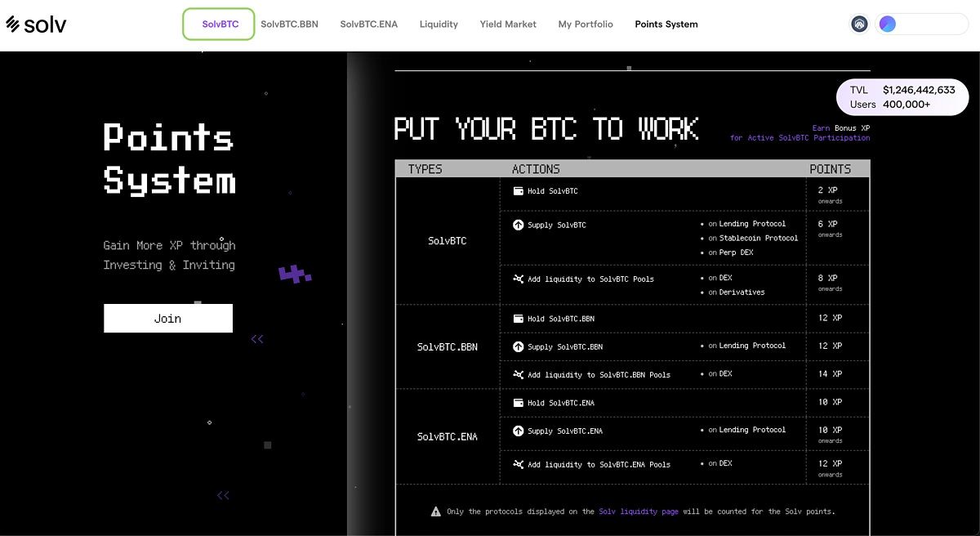Click the round network icon in the header

coord(859,25)
